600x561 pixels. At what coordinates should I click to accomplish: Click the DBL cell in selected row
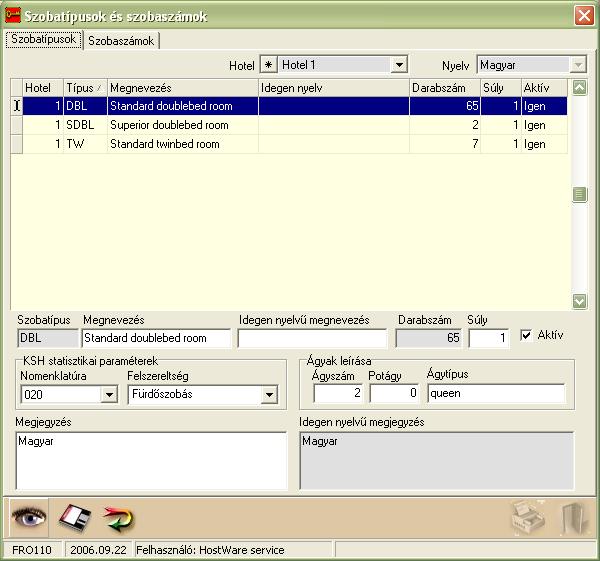tap(85, 106)
